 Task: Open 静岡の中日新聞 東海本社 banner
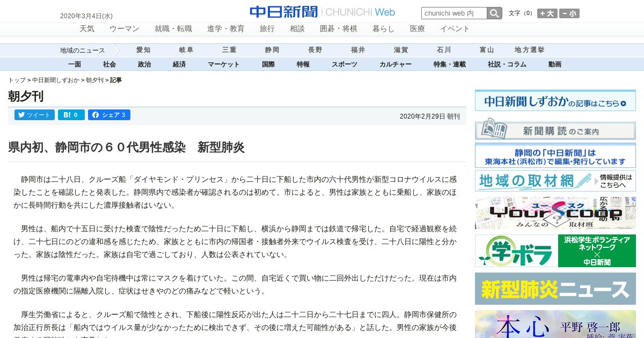[x=555, y=156]
